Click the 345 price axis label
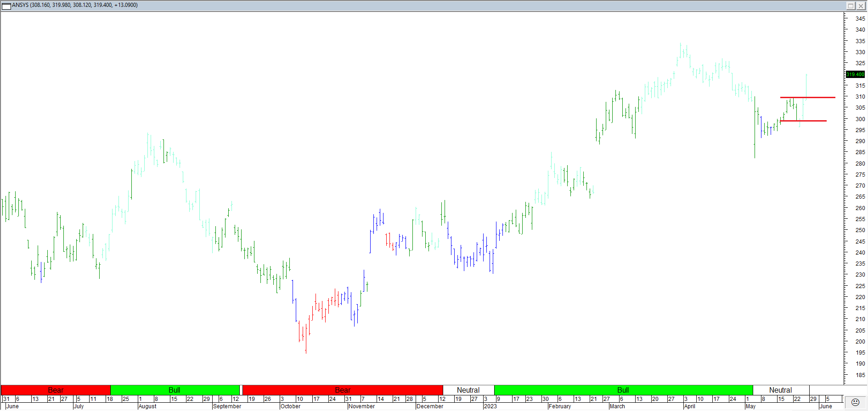This screenshot has width=868, height=411. [x=860, y=19]
